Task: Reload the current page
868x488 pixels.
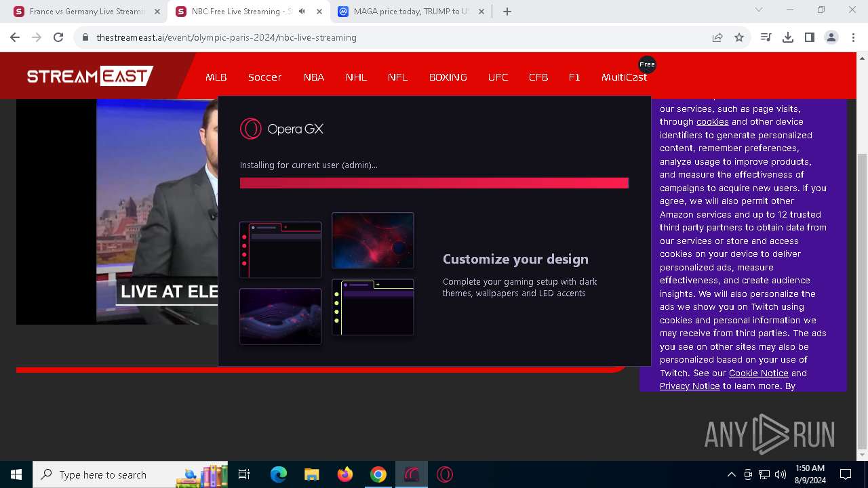Action: coord(58,37)
